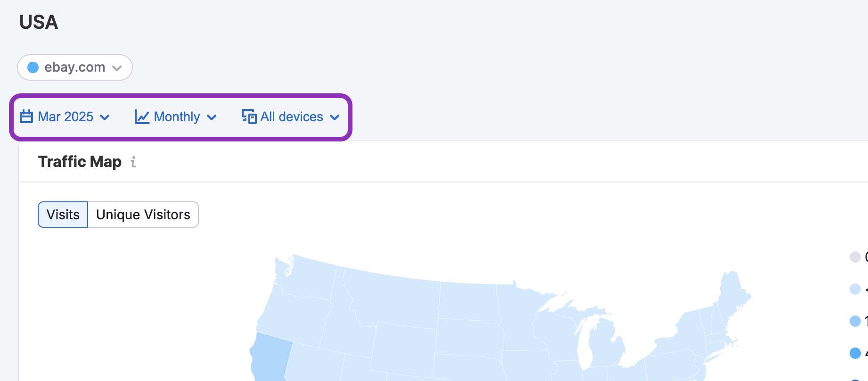
Task: Click the line chart icon beside Monthly
Action: click(141, 116)
